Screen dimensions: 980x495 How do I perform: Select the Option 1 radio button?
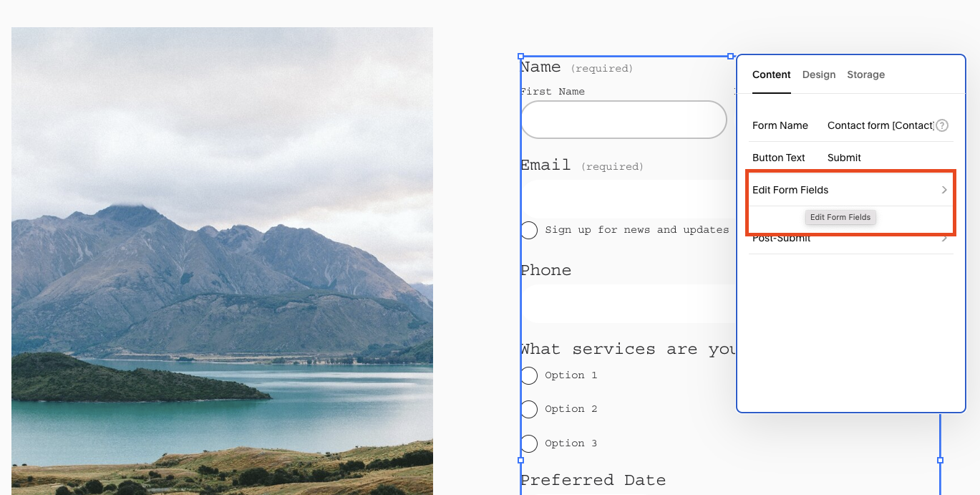[529, 375]
